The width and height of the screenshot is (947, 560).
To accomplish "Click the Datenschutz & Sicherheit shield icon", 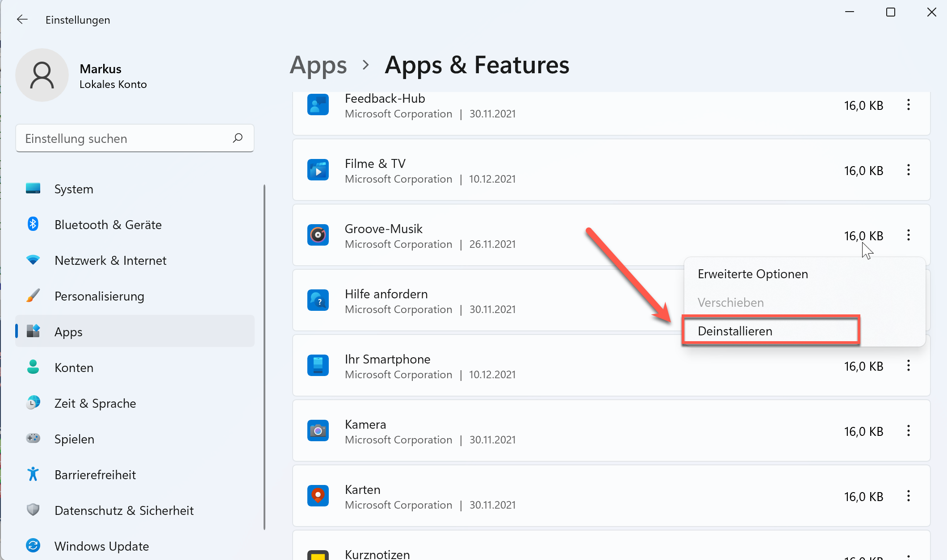I will point(33,510).
